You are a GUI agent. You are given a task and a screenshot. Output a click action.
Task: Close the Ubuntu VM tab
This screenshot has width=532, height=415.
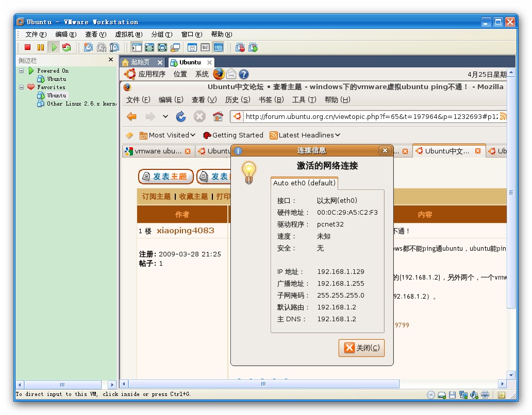click(x=210, y=63)
